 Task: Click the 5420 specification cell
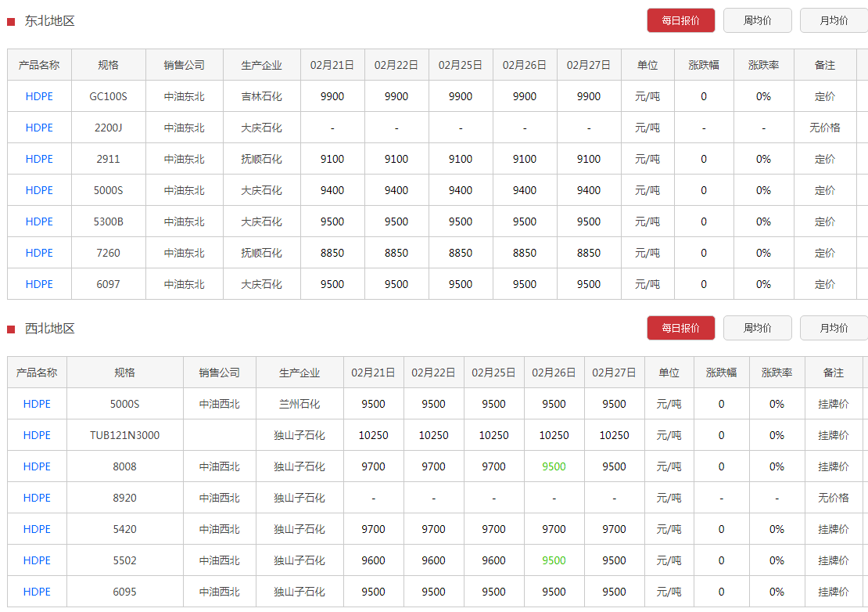pos(124,529)
